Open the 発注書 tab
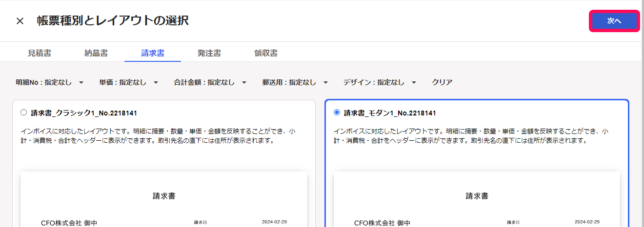Viewport: 644px width, 227px height. tap(209, 53)
